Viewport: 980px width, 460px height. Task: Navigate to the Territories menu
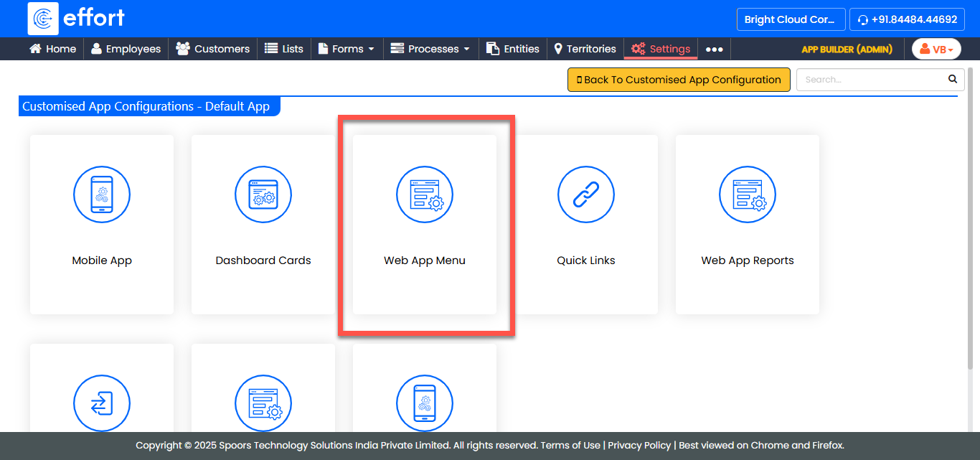[x=585, y=49]
